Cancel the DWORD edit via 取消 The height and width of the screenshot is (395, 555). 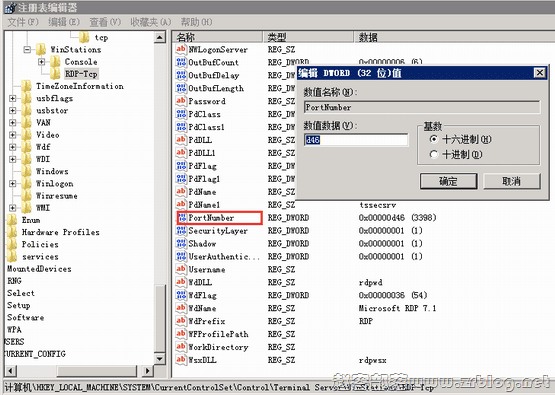(511, 181)
